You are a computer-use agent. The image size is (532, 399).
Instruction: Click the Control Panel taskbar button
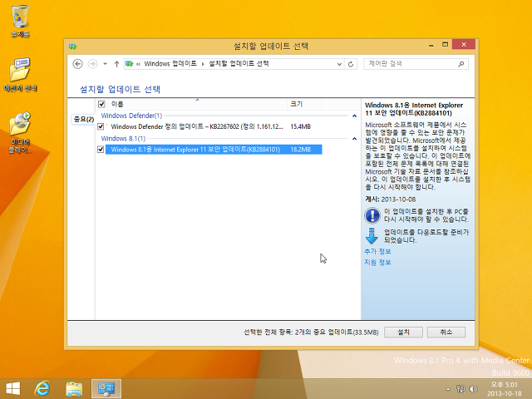click(106, 389)
